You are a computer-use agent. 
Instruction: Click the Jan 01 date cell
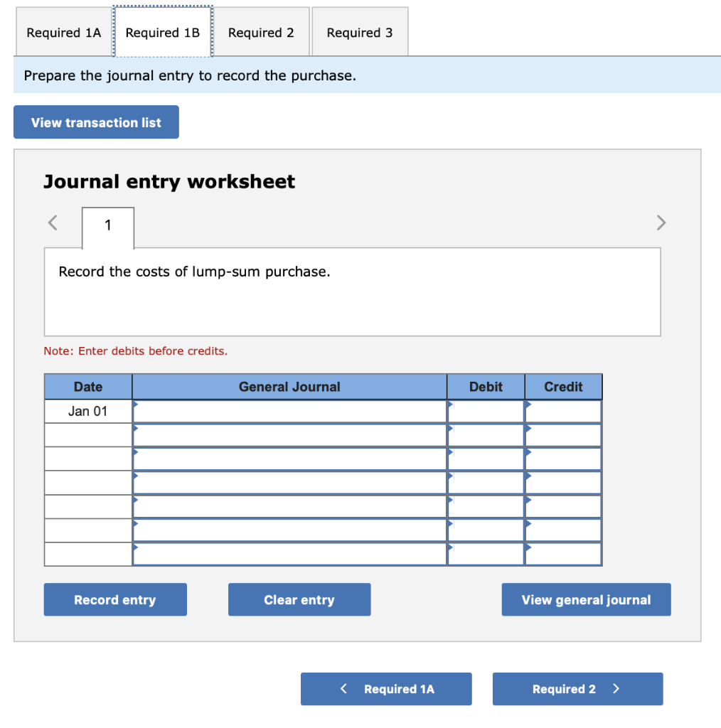(88, 412)
